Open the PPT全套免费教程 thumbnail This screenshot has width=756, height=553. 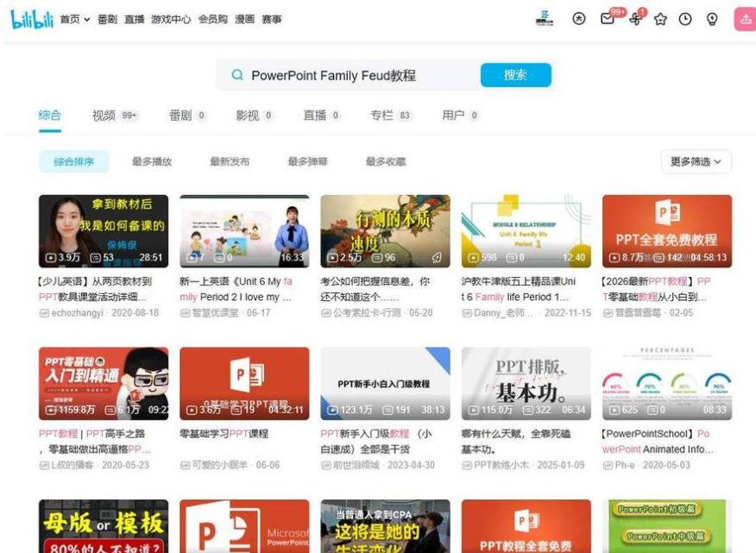click(x=667, y=231)
